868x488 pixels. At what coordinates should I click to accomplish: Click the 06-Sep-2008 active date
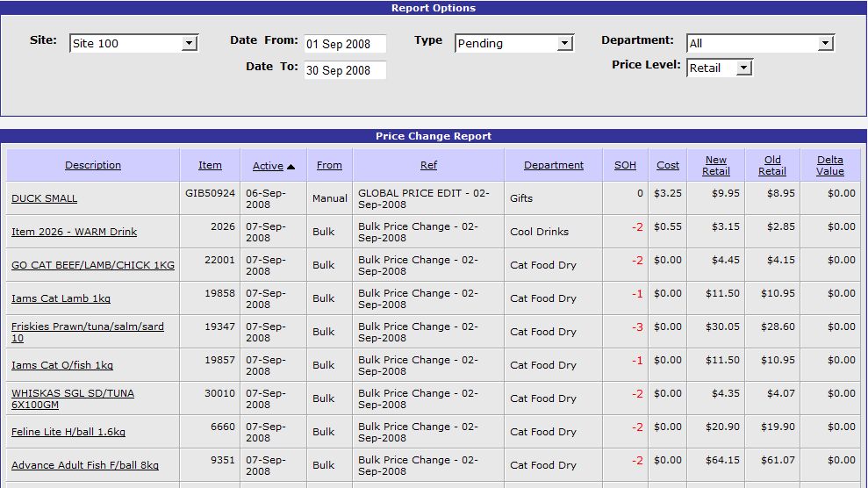(266, 198)
